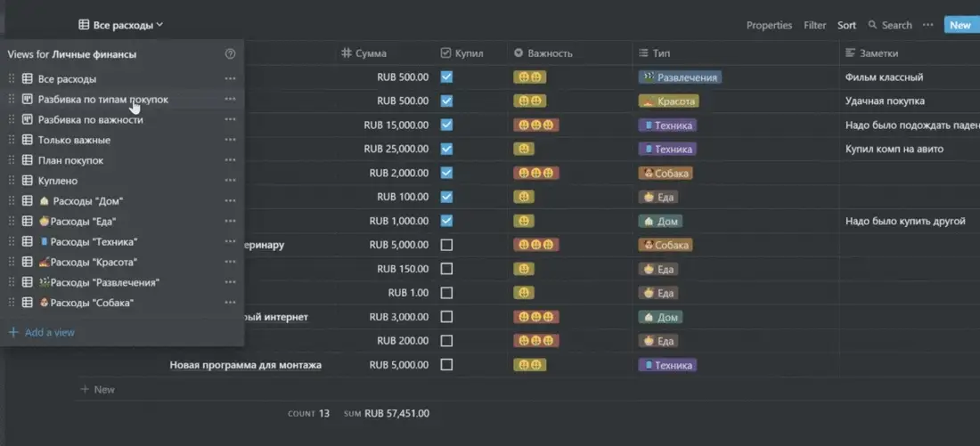Screen dimensions: 980x446
Task: Click the + New row at table bottom
Action: coord(97,389)
